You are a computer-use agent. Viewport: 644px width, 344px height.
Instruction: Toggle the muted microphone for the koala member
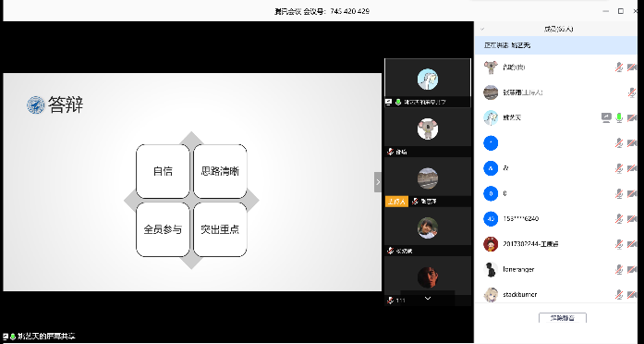pyautogui.click(x=619, y=67)
